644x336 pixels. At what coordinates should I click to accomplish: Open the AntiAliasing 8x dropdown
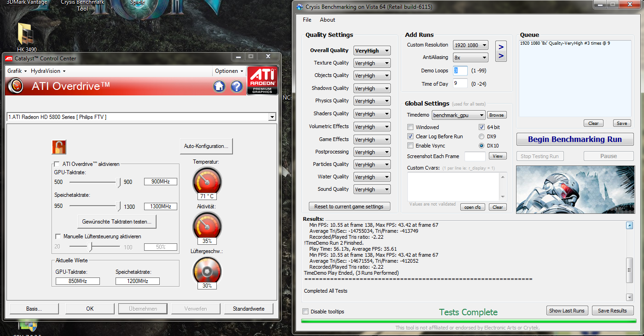(470, 58)
